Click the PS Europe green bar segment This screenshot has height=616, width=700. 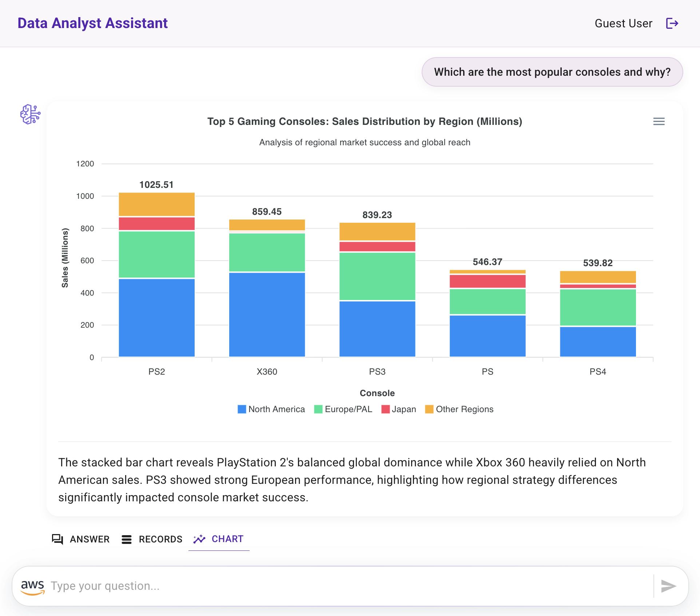coord(488,301)
